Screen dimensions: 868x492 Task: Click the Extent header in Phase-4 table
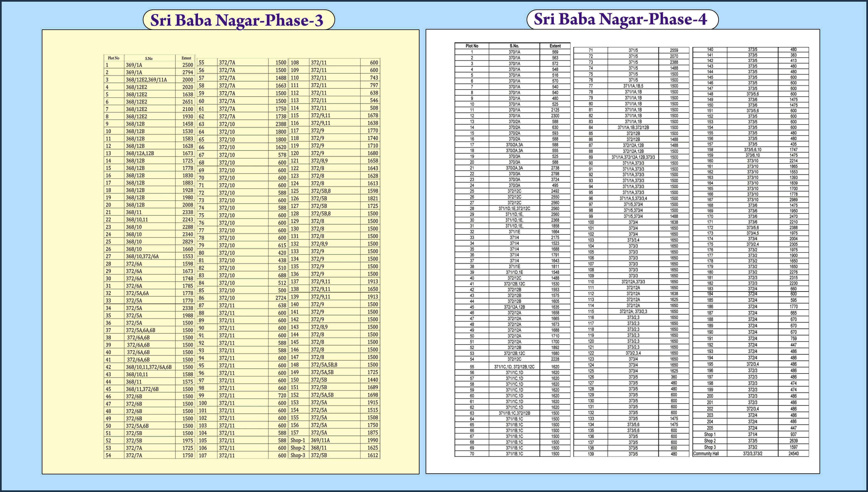[555, 46]
